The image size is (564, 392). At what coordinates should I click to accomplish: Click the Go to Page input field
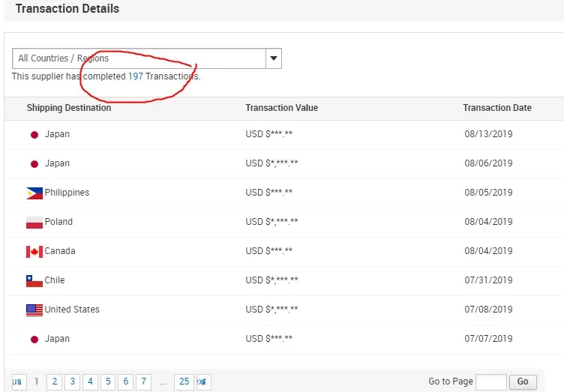490,382
